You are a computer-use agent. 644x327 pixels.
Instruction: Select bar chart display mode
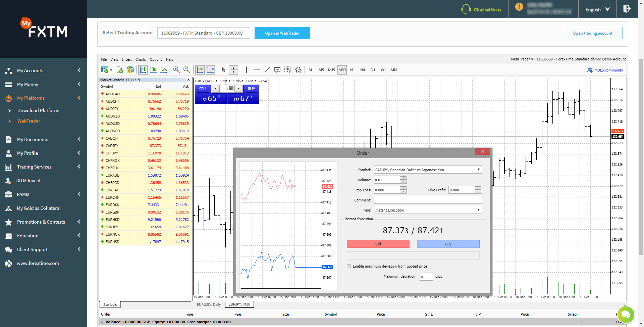(143, 70)
